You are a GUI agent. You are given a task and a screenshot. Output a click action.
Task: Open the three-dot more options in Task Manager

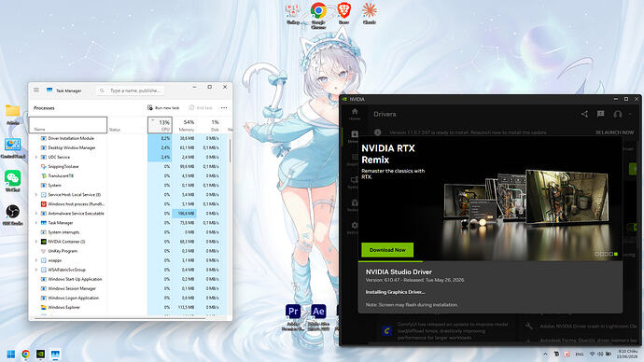(x=224, y=107)
